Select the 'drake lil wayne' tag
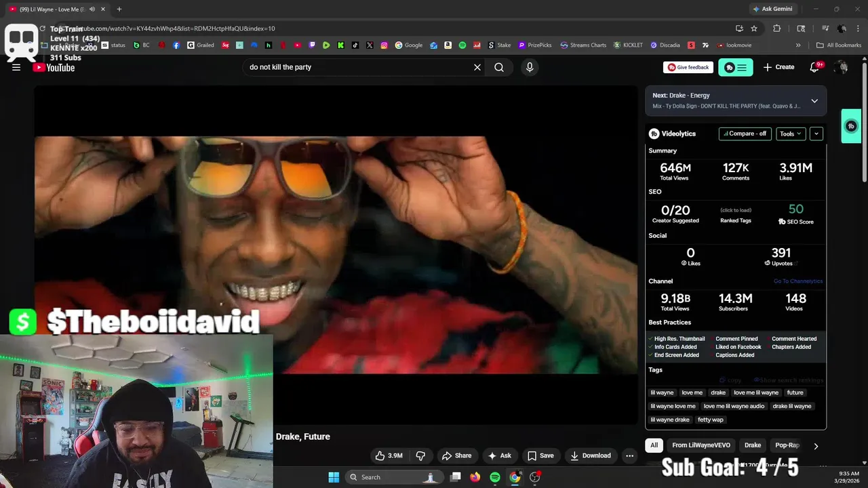 coord(792,406)
